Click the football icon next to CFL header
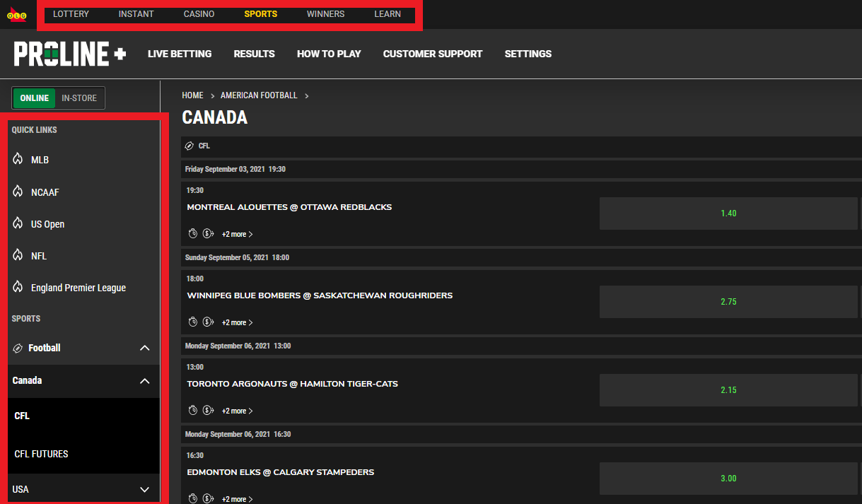Image resolution: width=862 pixels, height=504 pixels. click(x=189, y=146)
